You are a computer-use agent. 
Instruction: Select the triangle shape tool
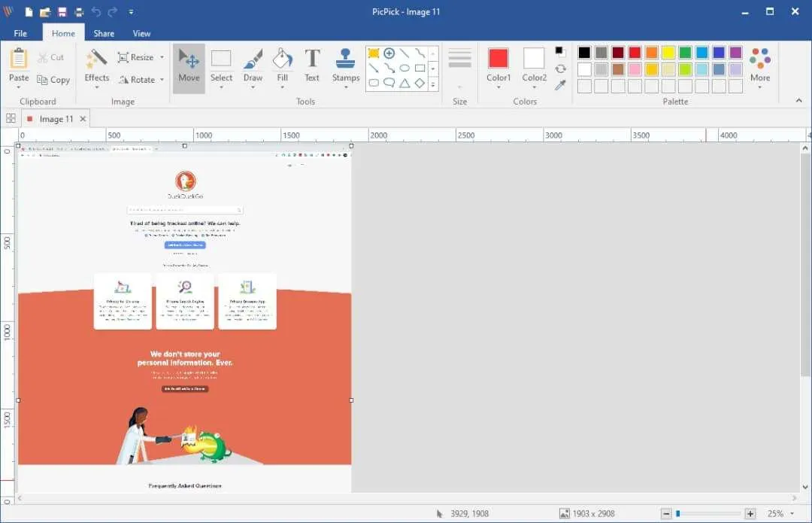(404, 83)
